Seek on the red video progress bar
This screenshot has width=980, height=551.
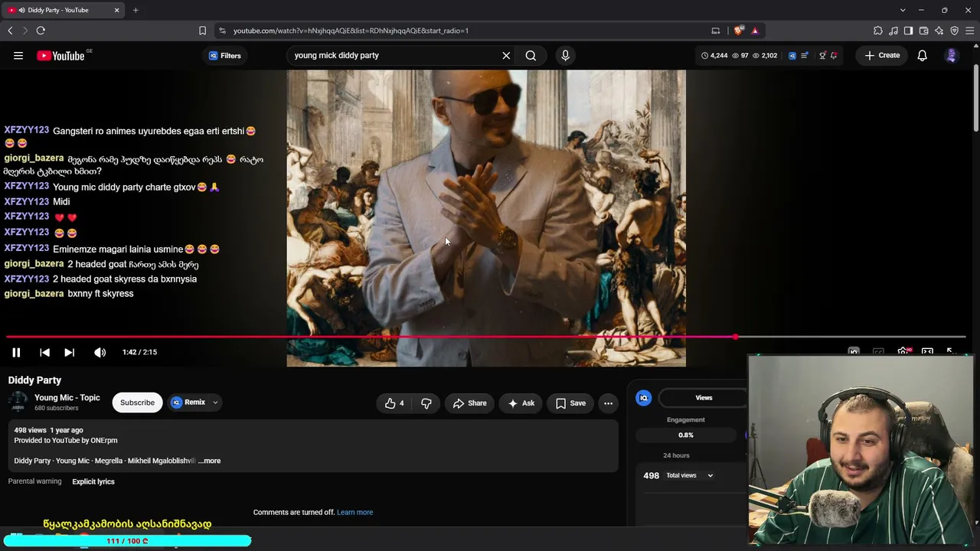(486, 337)
